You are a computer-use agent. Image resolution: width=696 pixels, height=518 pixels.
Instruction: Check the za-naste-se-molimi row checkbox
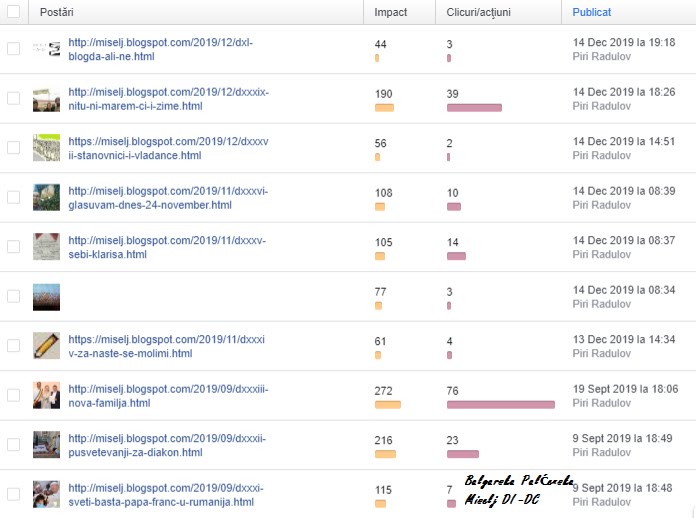pyautogui.click(x=14, y=346)
